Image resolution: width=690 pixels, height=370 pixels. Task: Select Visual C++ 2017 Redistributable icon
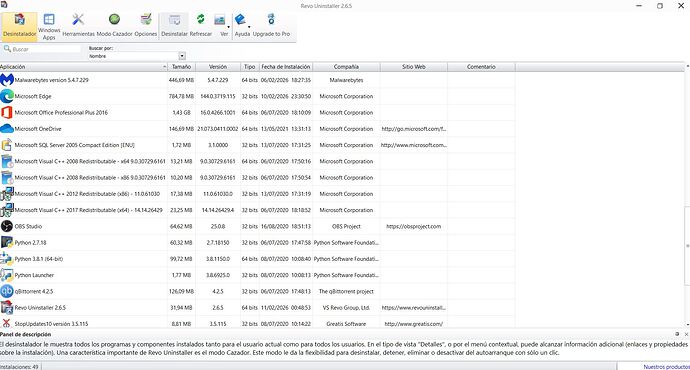tap(7, 210)
